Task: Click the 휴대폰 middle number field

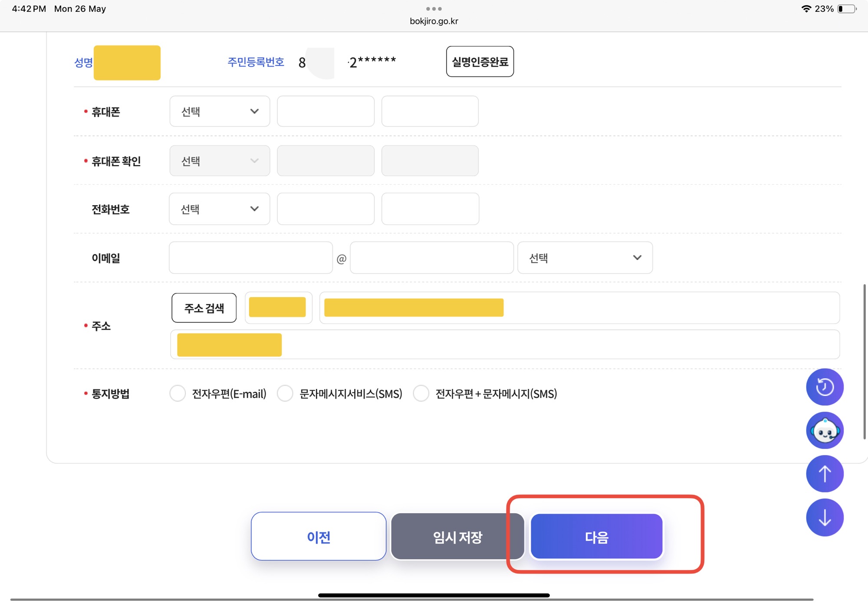Action: point(325,111)
